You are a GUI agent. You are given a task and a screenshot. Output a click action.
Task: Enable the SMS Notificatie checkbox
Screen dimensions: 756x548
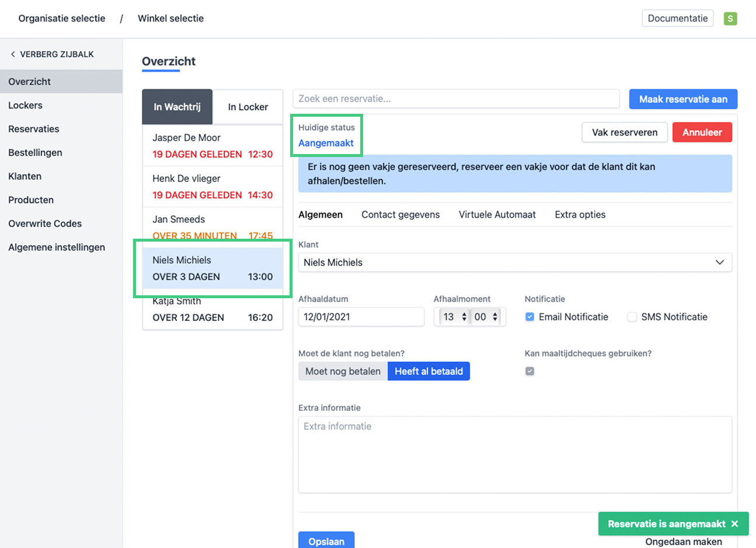tap(632, 317)
